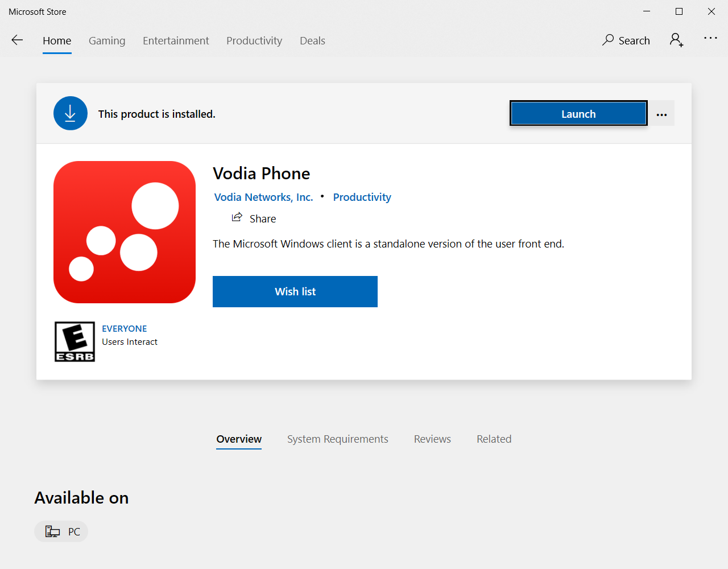This screenshot has width=728, height=569.
Task: Click the blue download status icon
Action: click(x=71, y=113)
